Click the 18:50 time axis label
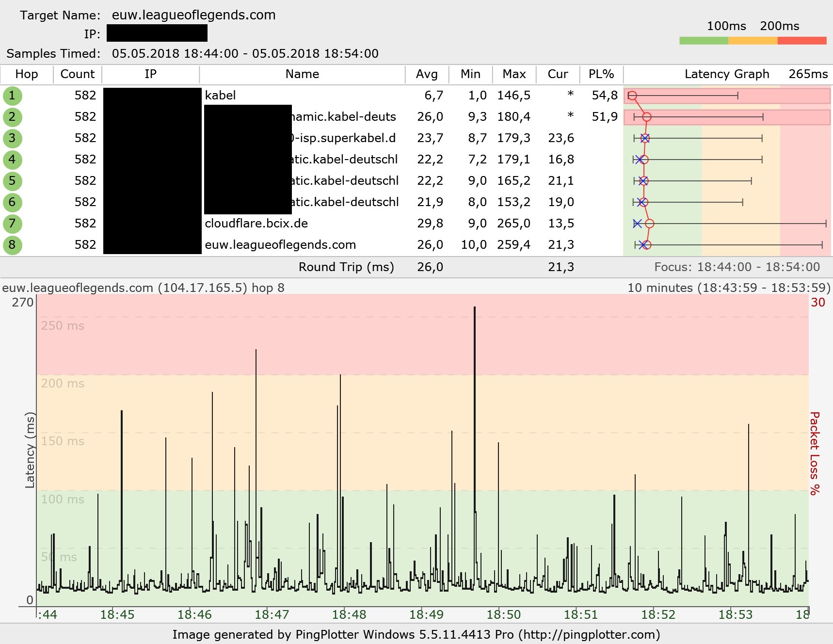 [x=504, y=615]
